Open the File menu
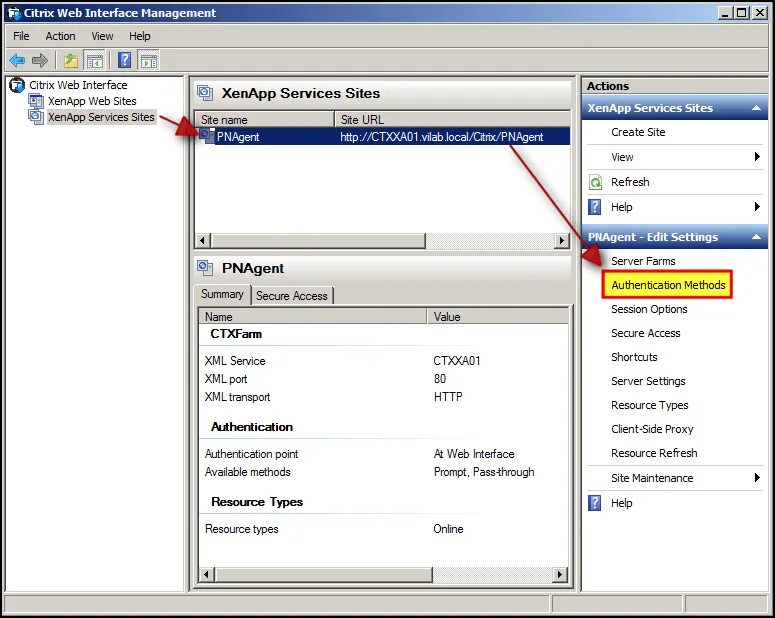Image resolution: width=775 pixels, height=618 pixels. pyautogui.click(x=21, y=36)
